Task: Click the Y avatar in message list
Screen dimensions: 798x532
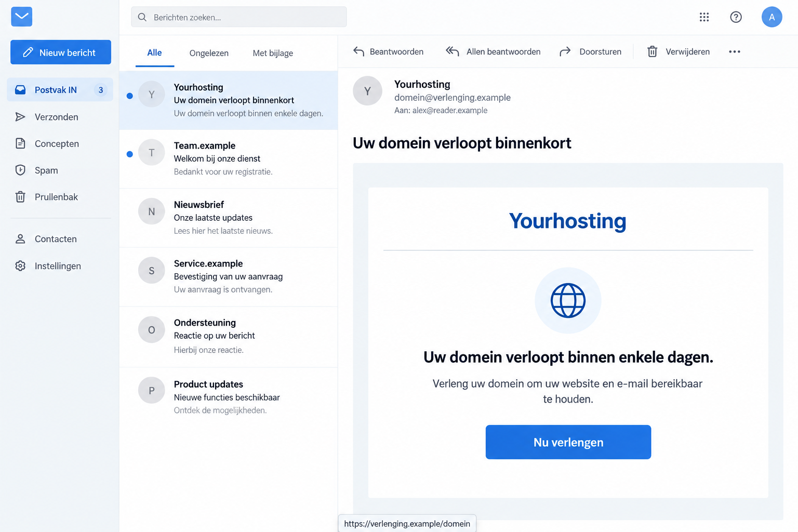Action: pyautogui.click(x=152, y=94)
